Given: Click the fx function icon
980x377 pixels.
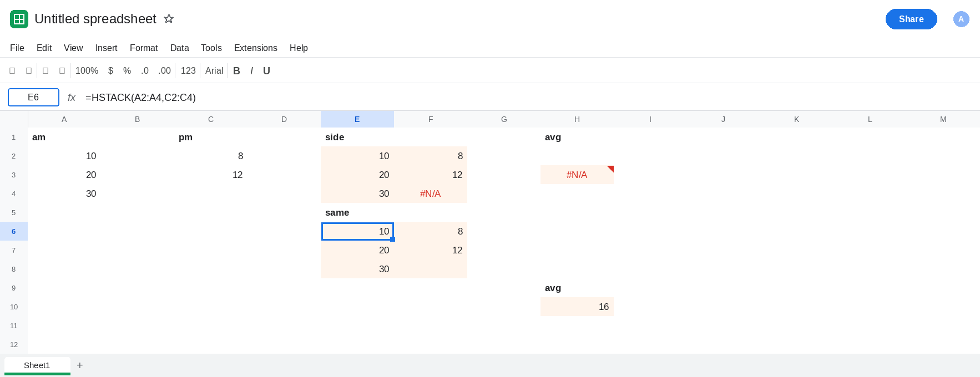Looking at the screenshot, I should point(72,98).
